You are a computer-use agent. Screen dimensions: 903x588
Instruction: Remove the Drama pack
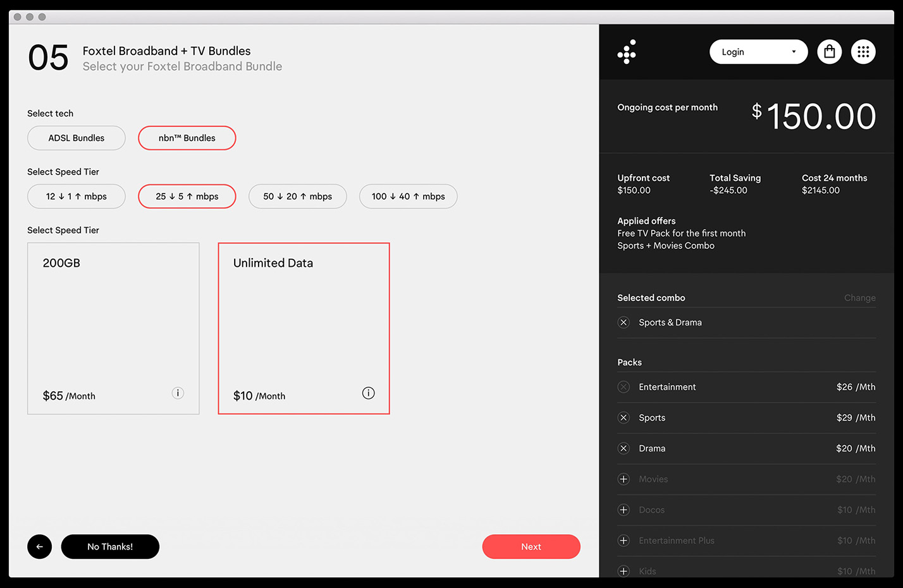click(x=623, y=448)
